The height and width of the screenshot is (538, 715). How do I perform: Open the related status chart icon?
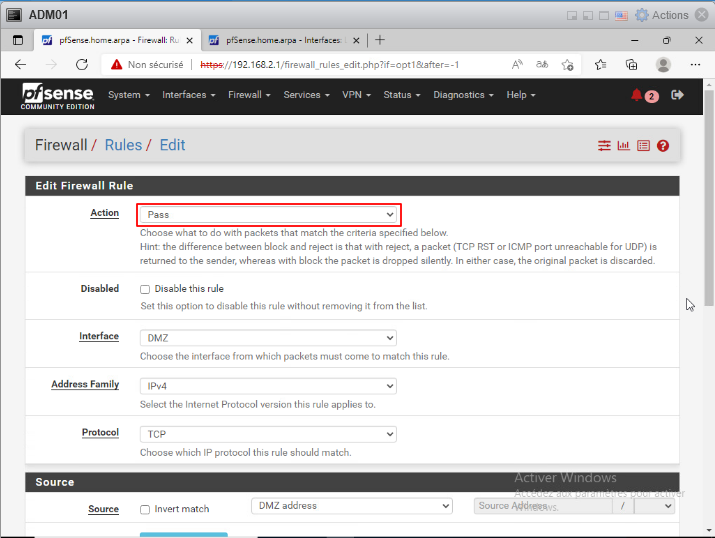click(x=623, y=145)
